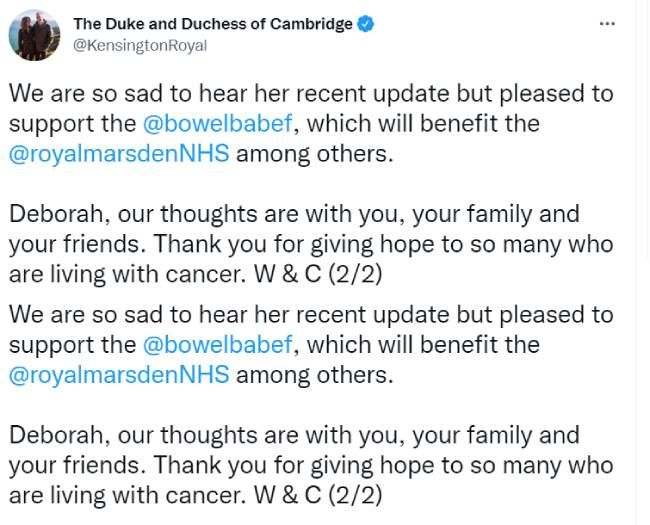Open the three-dot more options menu

[607, 24]
